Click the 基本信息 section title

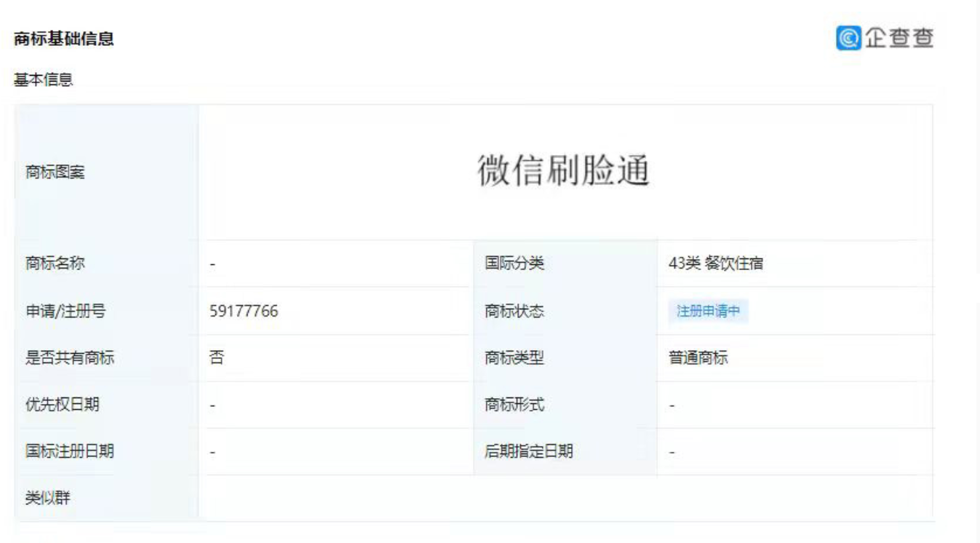tap(44, 80)
